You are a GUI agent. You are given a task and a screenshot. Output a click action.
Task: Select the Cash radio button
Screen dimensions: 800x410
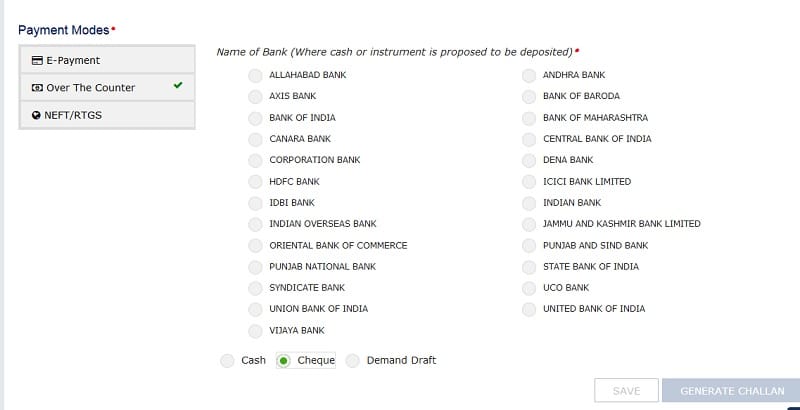coord(227,361)
